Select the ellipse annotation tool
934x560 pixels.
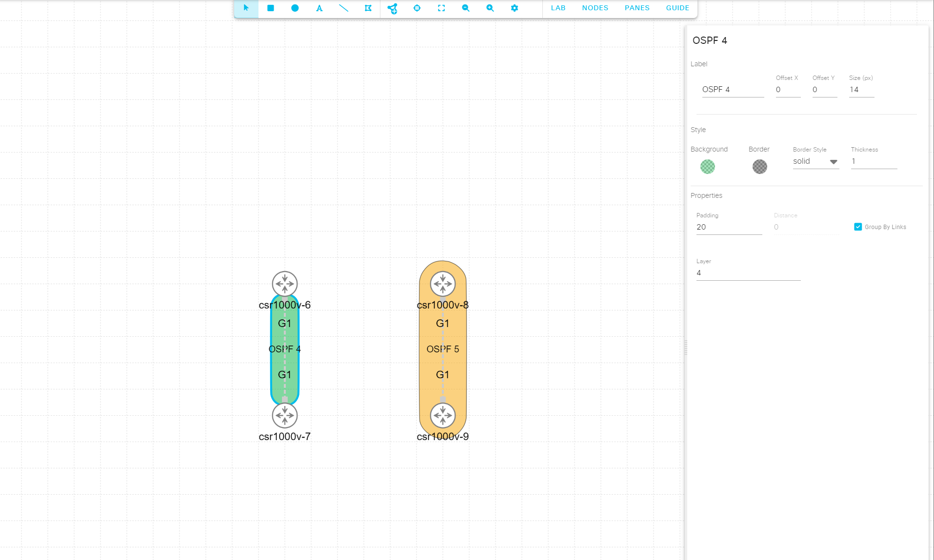pyautogui.click(x=295, y=8)
